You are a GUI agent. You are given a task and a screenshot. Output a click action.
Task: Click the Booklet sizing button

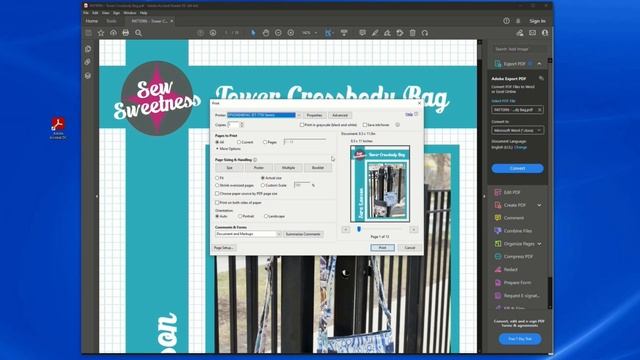[x=318, y=168]
